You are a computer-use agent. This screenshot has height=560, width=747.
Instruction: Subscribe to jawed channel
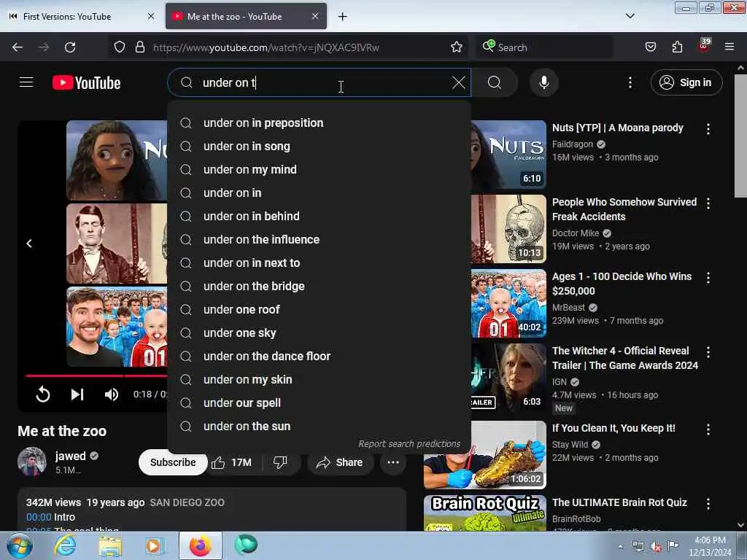coord(173,462)
